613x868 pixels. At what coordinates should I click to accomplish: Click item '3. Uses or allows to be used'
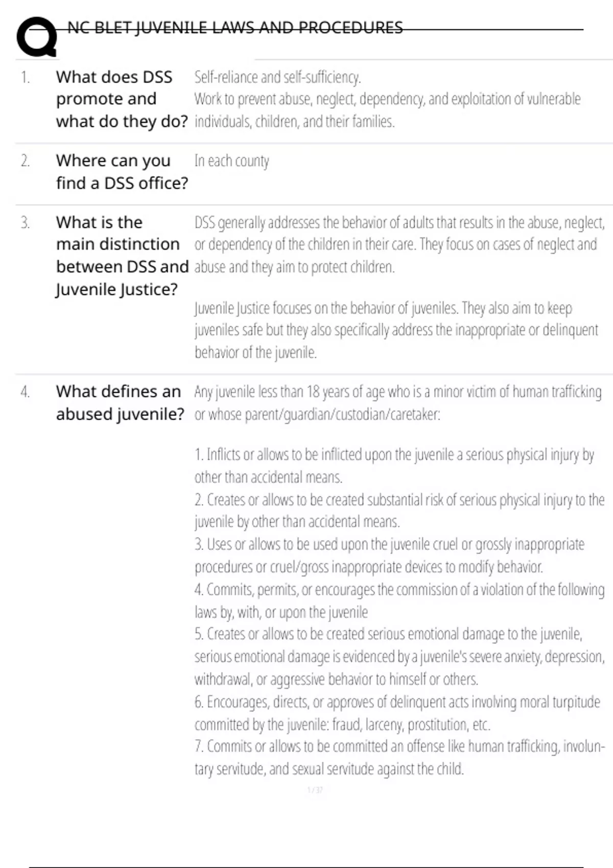click(x=389, y=556)
